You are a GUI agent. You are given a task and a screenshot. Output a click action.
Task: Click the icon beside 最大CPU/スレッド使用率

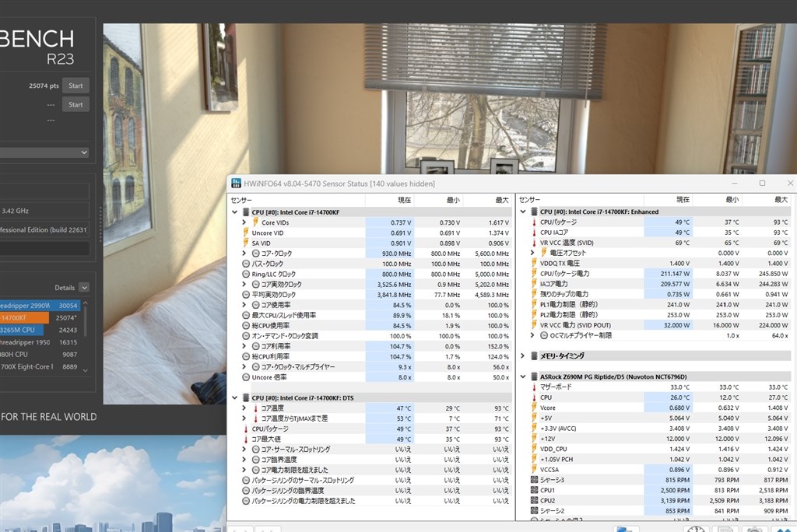tap(246, 315)
